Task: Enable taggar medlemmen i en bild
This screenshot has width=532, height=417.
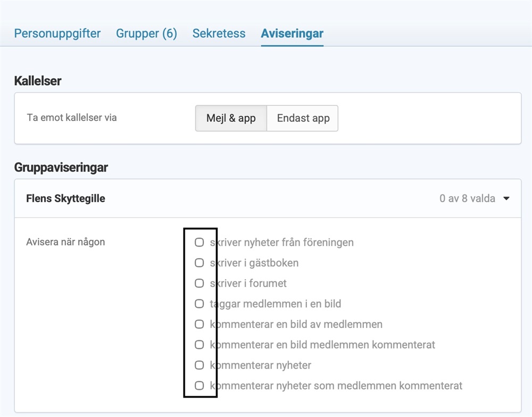Action: (199, 304)
